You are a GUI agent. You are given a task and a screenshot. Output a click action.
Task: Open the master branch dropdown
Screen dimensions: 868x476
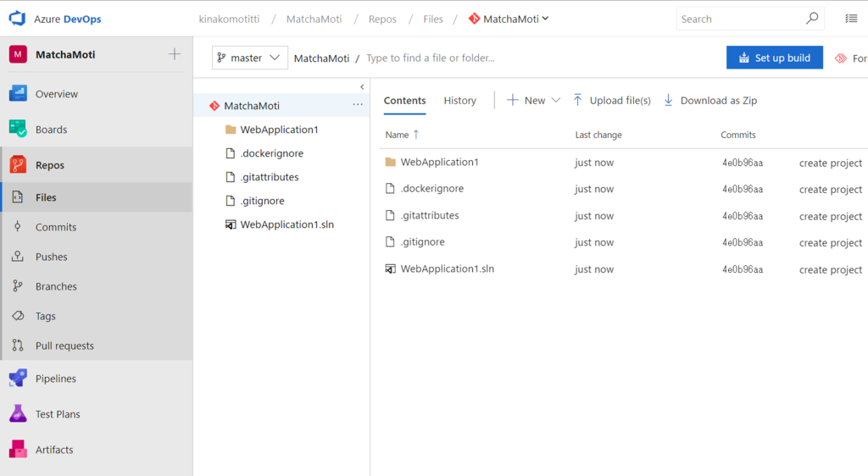coord(250,58)
